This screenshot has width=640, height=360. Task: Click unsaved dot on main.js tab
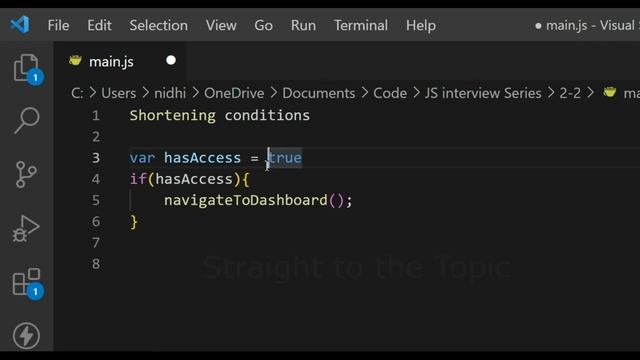click(x=171, y=60)
